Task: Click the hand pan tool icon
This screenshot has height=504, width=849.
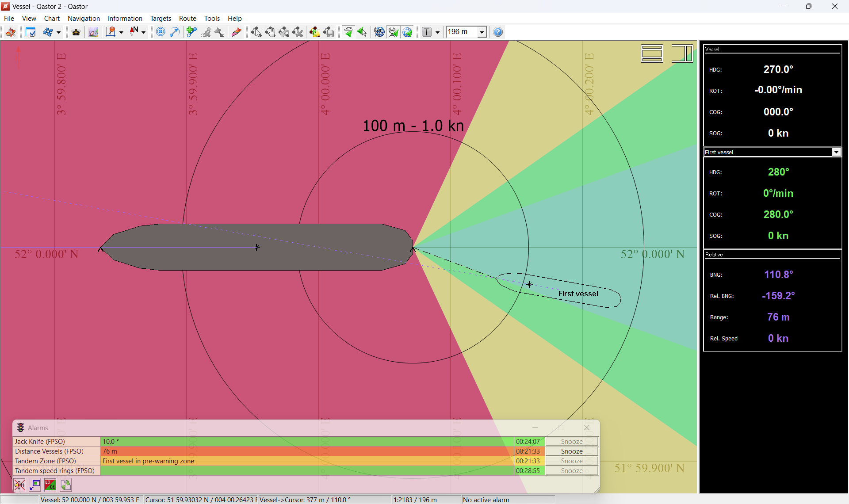Action: pyautogui.click(x=270, y=32)
